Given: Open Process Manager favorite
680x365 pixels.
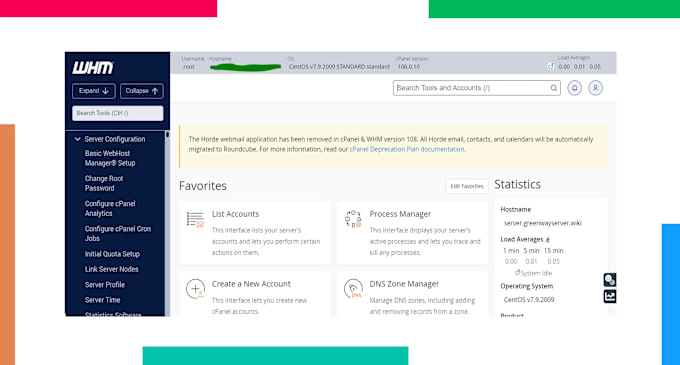Looking at the screenshot, I should [400, 214].
